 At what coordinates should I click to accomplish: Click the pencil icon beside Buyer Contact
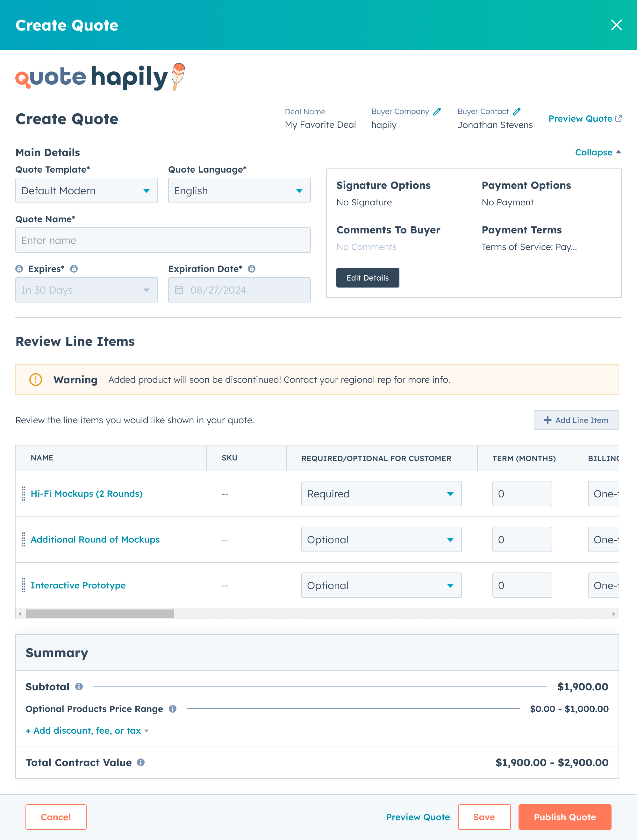click(517, 111)
